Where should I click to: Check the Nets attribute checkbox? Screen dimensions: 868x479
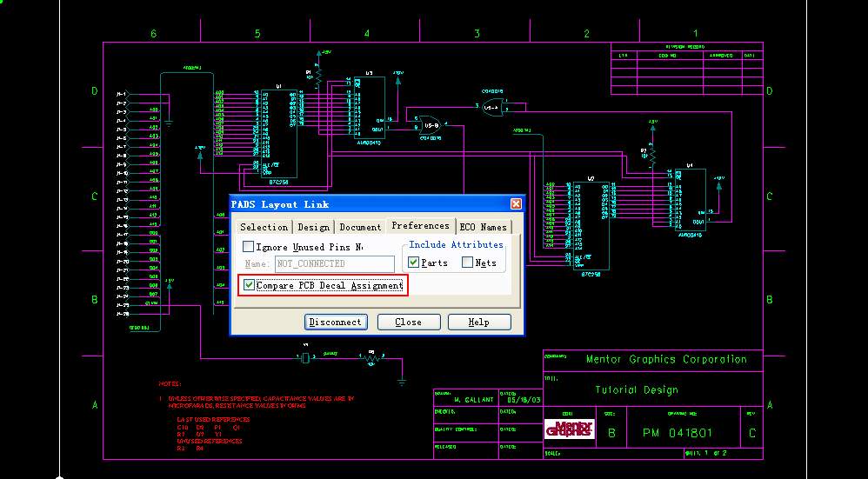click(x=467, y=263)
